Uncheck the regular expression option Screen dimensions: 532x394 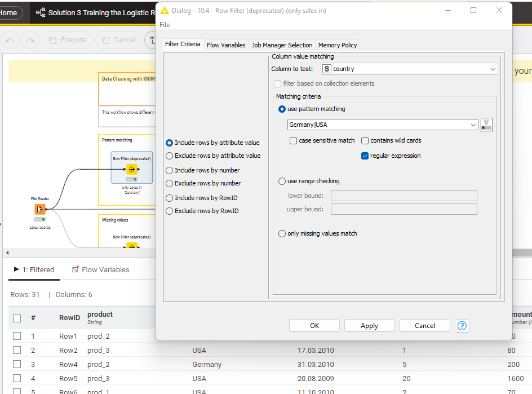click(365, 156)
